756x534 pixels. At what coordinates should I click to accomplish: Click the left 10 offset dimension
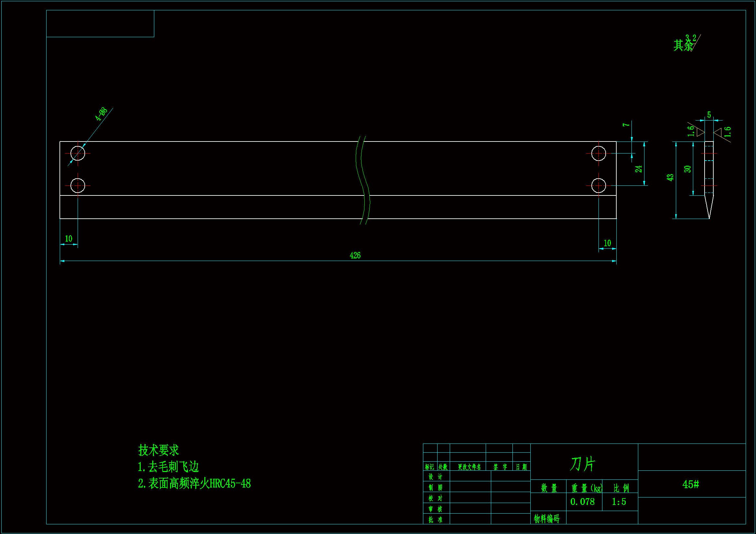(x=69, y=238)
